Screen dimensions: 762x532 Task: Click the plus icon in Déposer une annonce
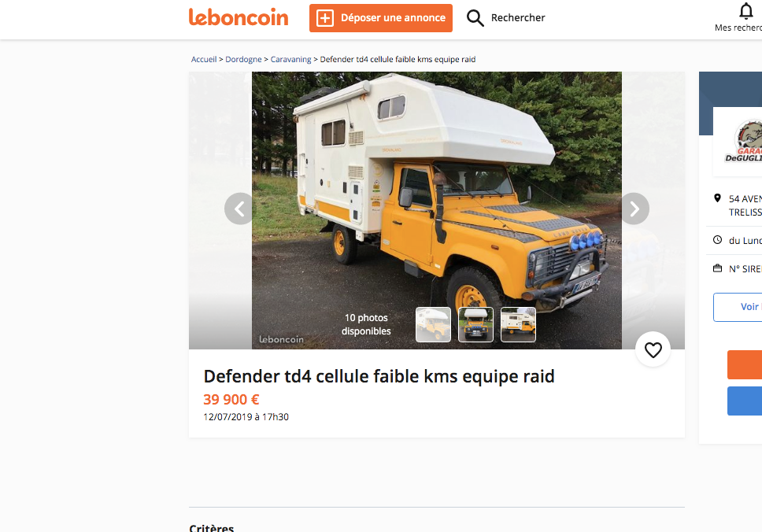click(324, 18)
